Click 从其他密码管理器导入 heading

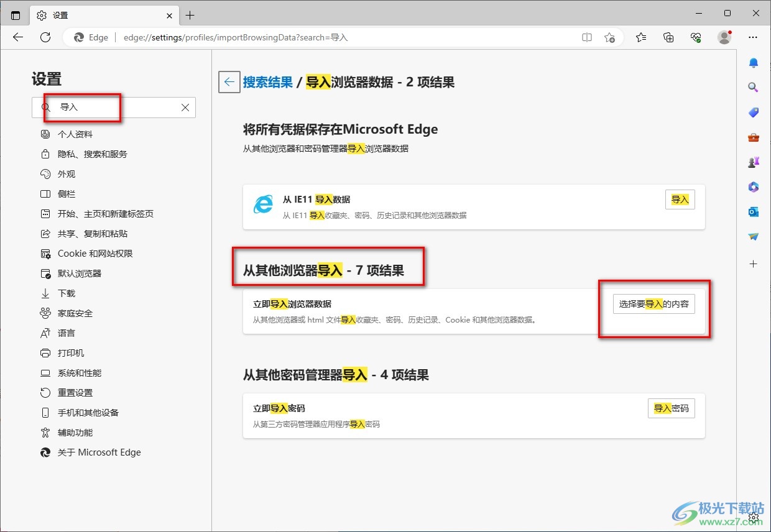click(x=336, y=375)
